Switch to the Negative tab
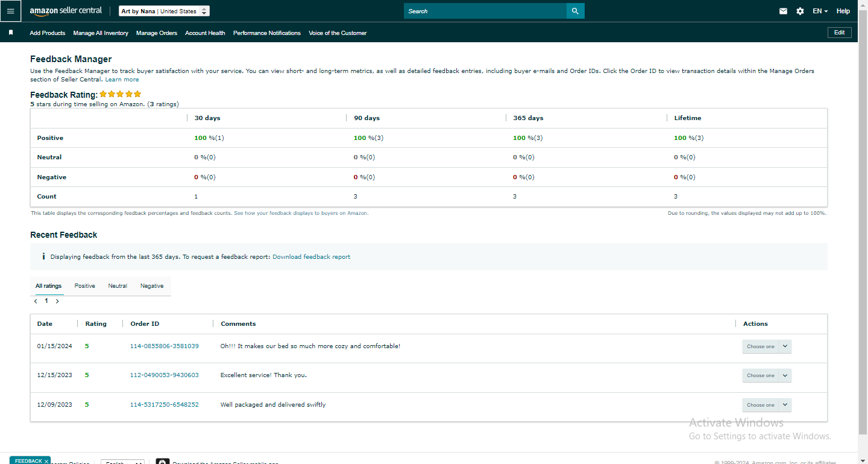Viewport: 868px width, 464px height. [x=152, y=286]
